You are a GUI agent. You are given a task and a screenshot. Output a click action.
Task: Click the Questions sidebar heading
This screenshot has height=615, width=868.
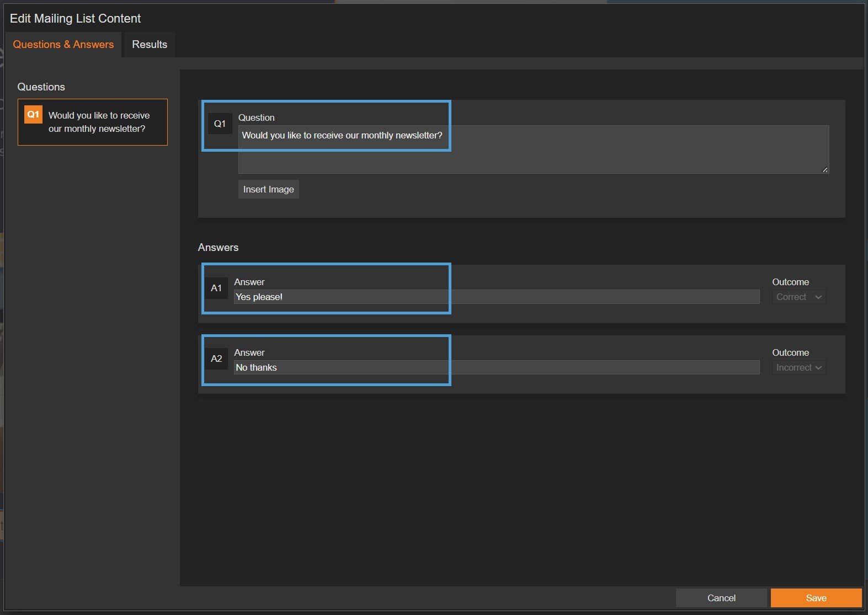[x=41, y=87]
